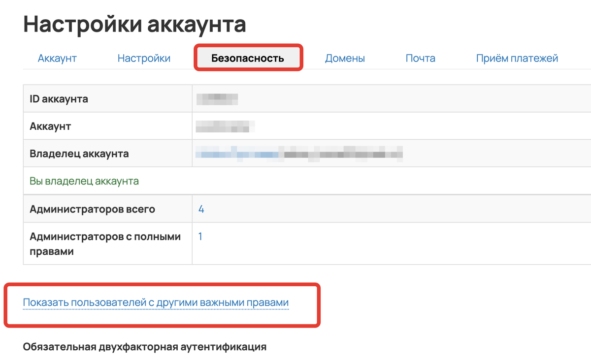Click the blurred Аккаунт name value
The image size is (591, 364).
[225, 126]
